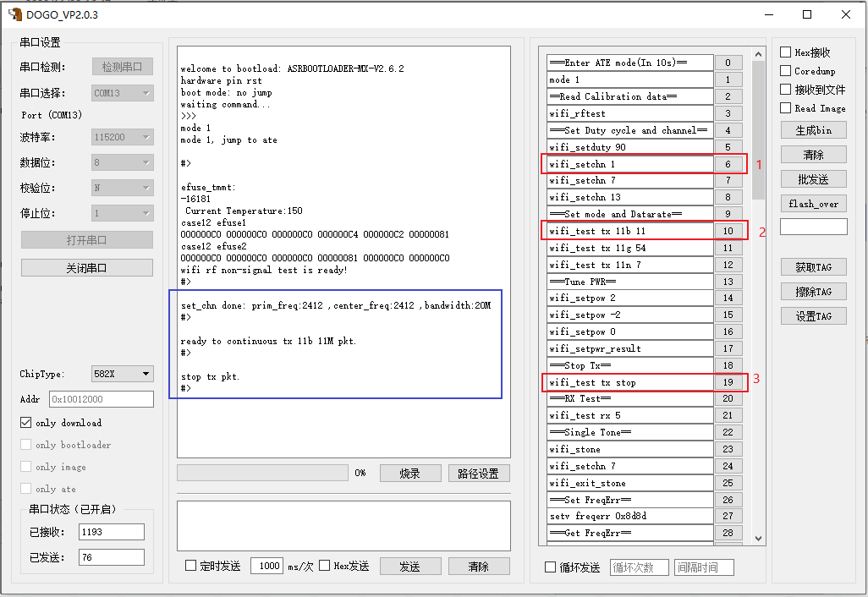
Task: Click the 批发送 button
Action: point(814,178)
